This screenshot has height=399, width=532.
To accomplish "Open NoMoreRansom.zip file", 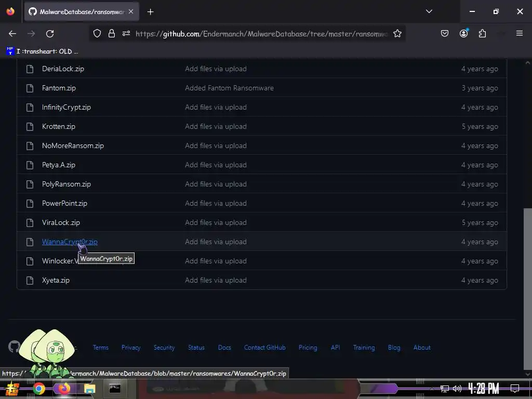I will click(73, 146).
